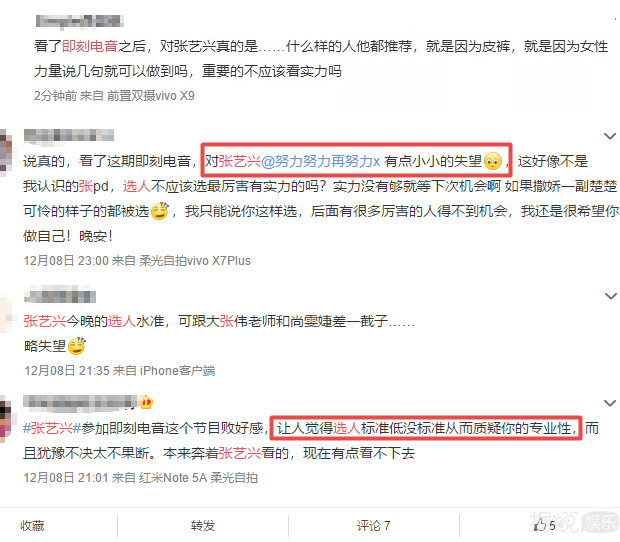Click avatar thumbnail of second poster
Viewport: 620px width, 542px height.
pos(6,152)
